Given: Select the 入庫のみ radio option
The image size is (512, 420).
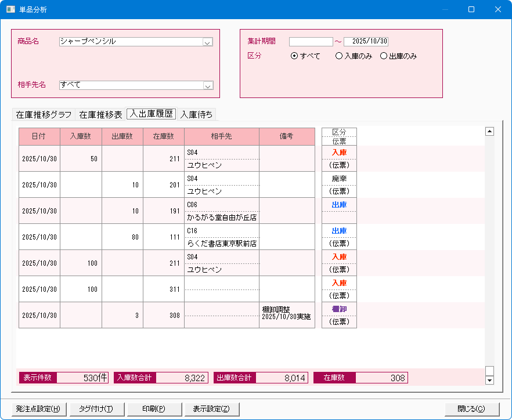Looking at the screenshot, I should 339,56.
